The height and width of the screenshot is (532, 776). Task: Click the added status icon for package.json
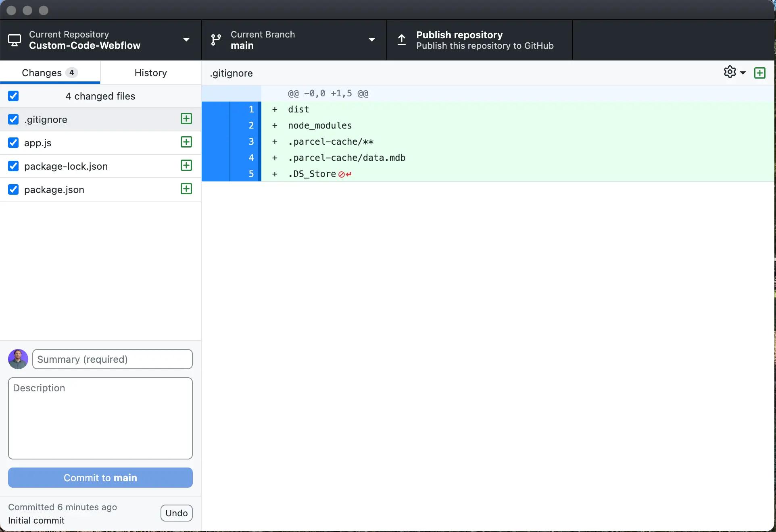pos(186,189)
